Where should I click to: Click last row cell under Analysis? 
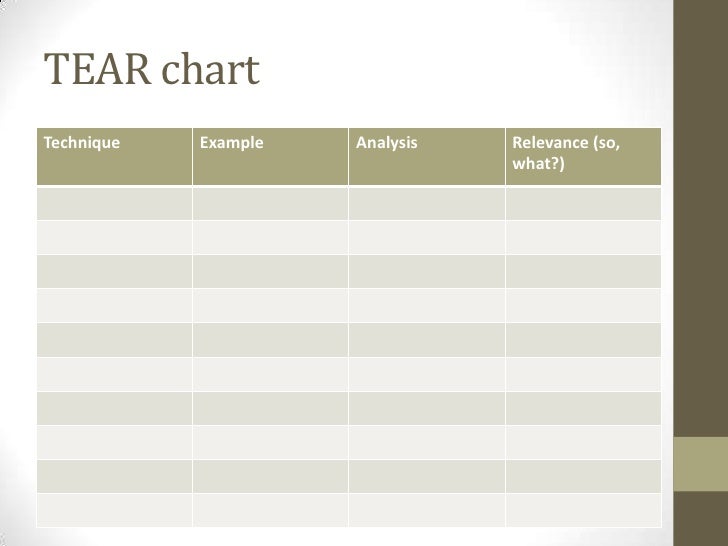(x=427, y=510)
